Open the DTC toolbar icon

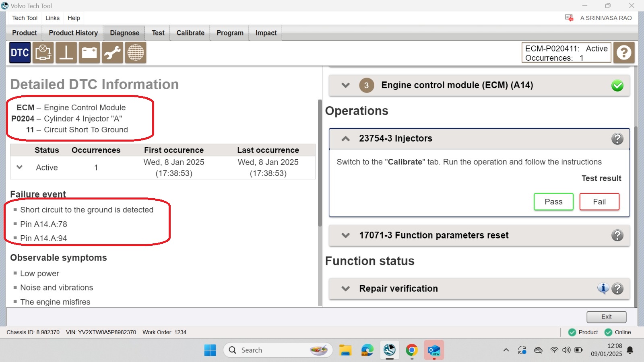[20, 53]
